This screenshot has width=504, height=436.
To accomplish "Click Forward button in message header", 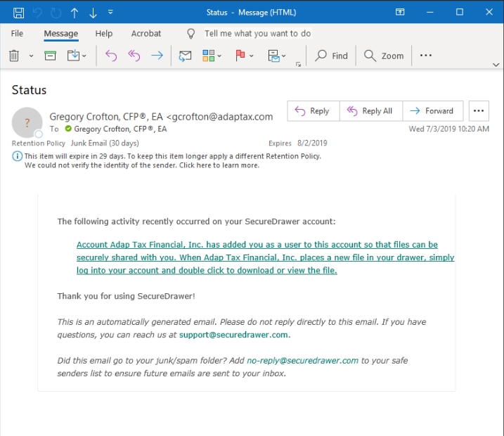I will pos(432,111).
